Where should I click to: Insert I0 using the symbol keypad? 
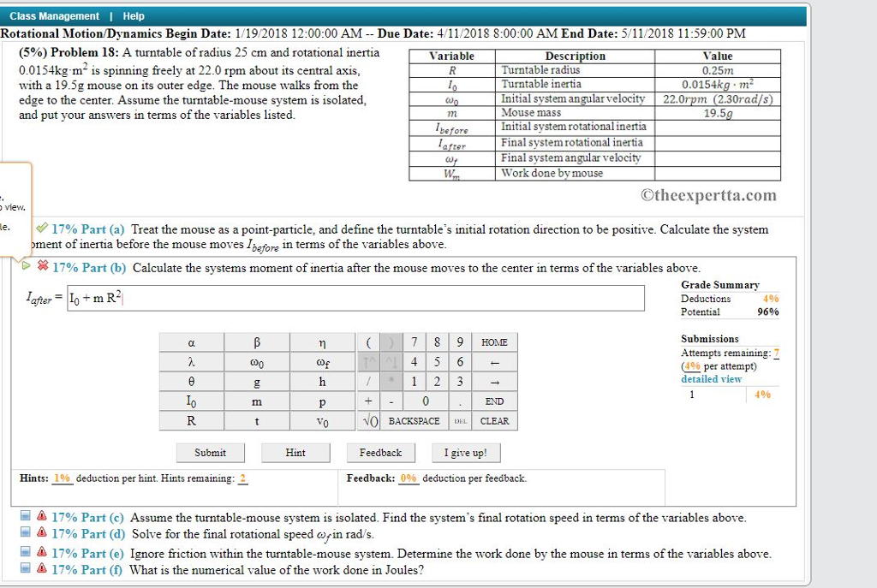tap(188, 401)
